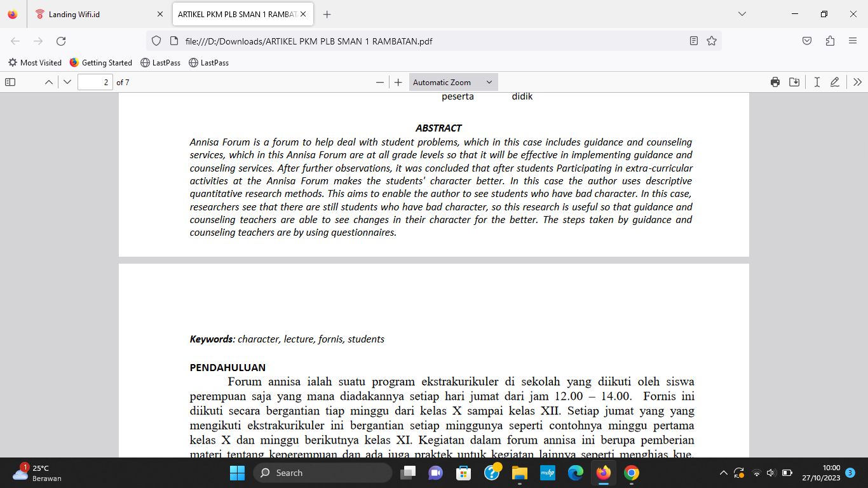Screen dimensions: 868x488
Task: Open the Most Visited bookmarks folder
Action: (35, 63)
